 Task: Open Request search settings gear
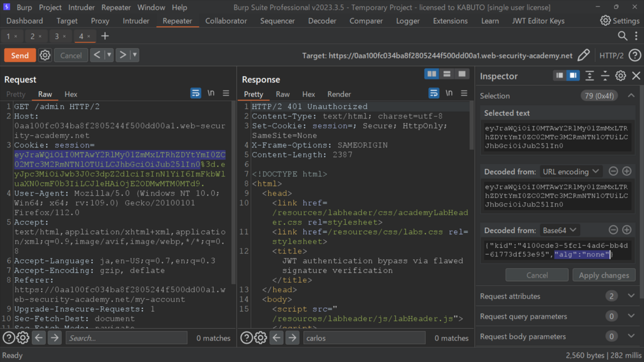(23, 338)
